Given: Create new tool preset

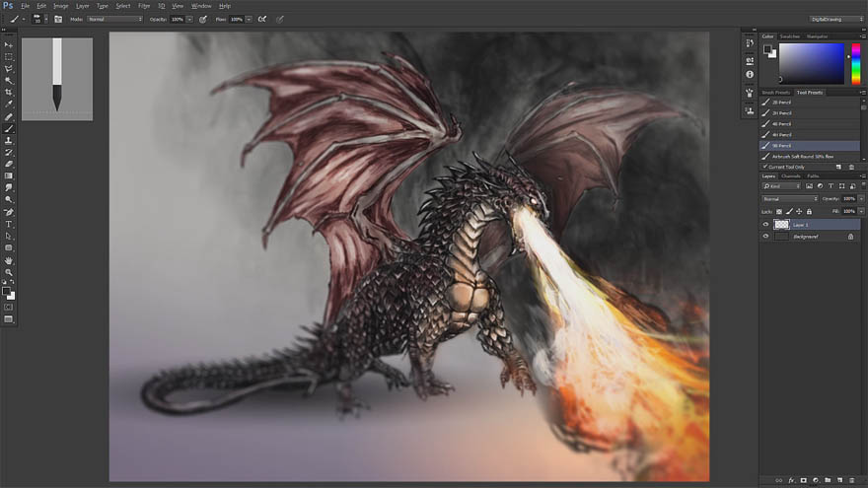Looking at the screenshot, I should pos(838,167).
